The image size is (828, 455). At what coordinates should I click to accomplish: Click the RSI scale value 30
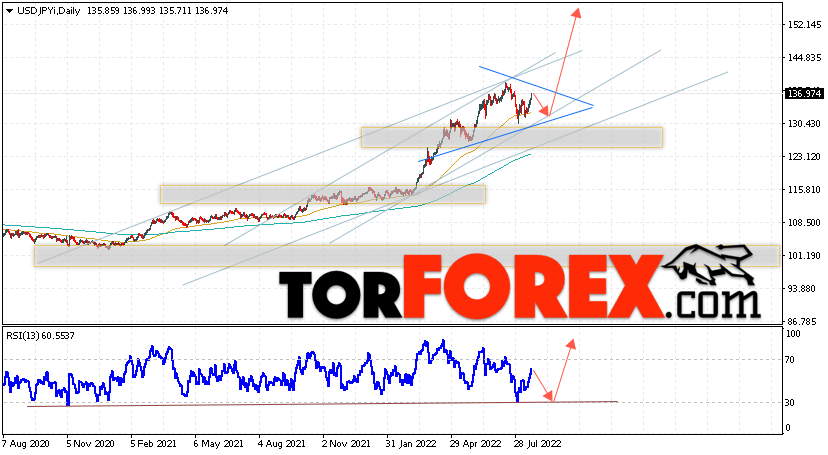[789, 402]
